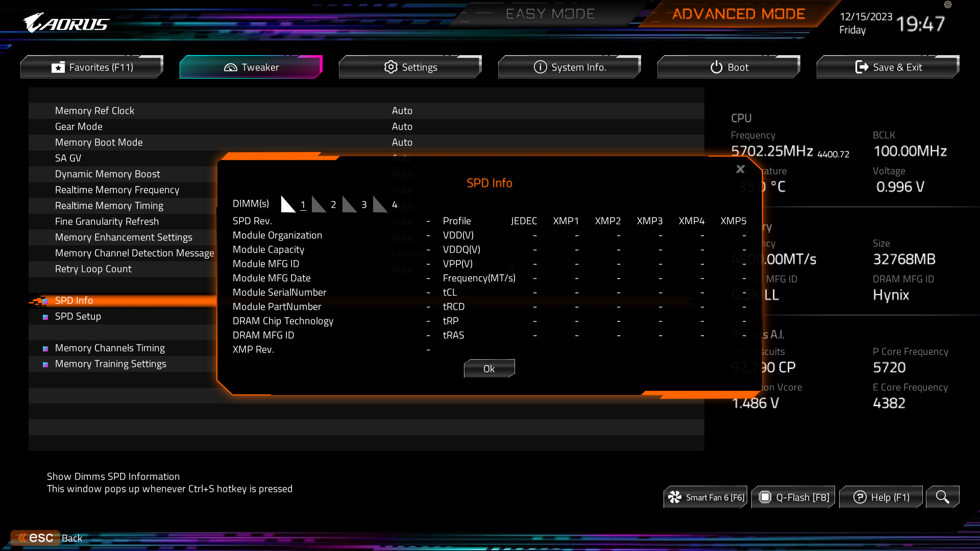980x551 pixels.
Task: Switch to the Boot tab
Action: [729, 67]
